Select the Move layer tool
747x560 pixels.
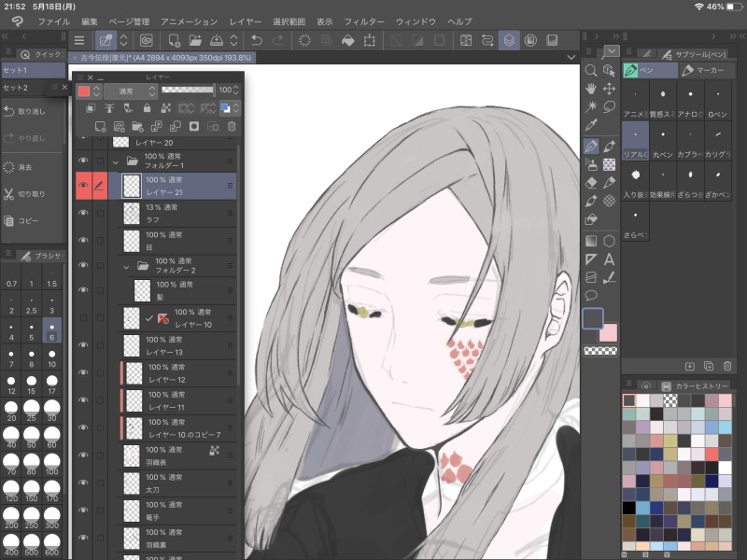tap(609, 89)
